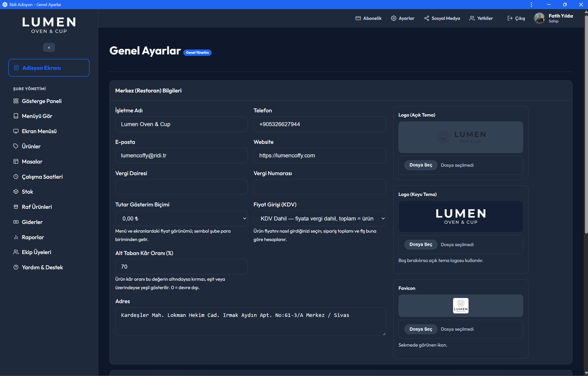Open the window's three-dot menu

[x=531, y=5]
